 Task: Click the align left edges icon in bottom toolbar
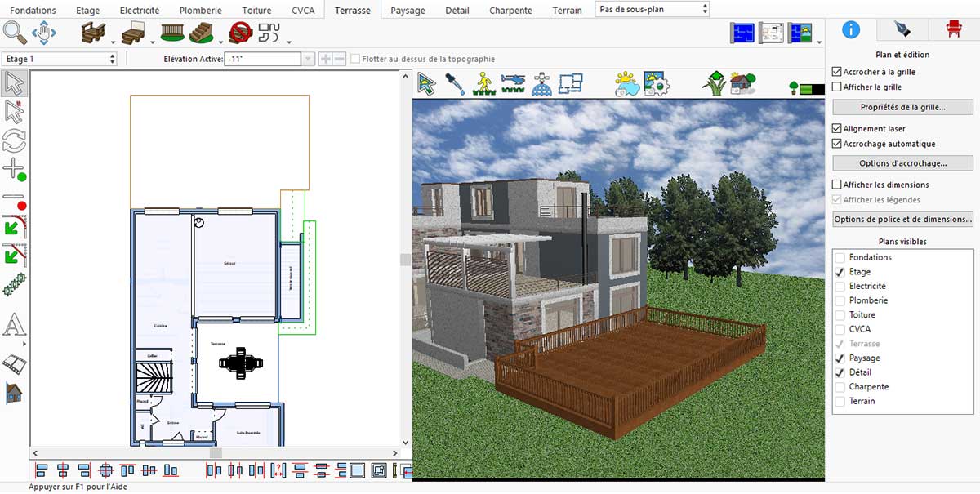(42, 470)
